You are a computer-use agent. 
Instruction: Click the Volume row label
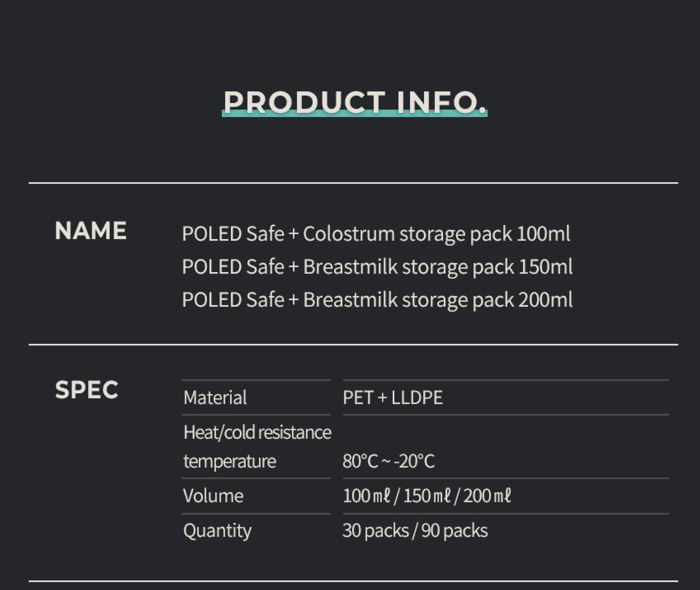(x=213, y=496)
